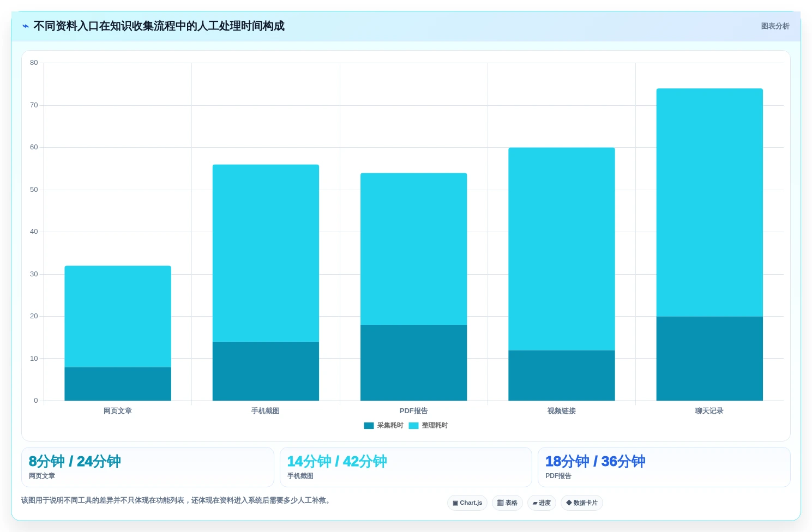This screenshot has width=812, height=532.
Task: Click the 整理耗时 segment of 视频链接 bar
Action: pyautogui.click(x=562, y=249)
